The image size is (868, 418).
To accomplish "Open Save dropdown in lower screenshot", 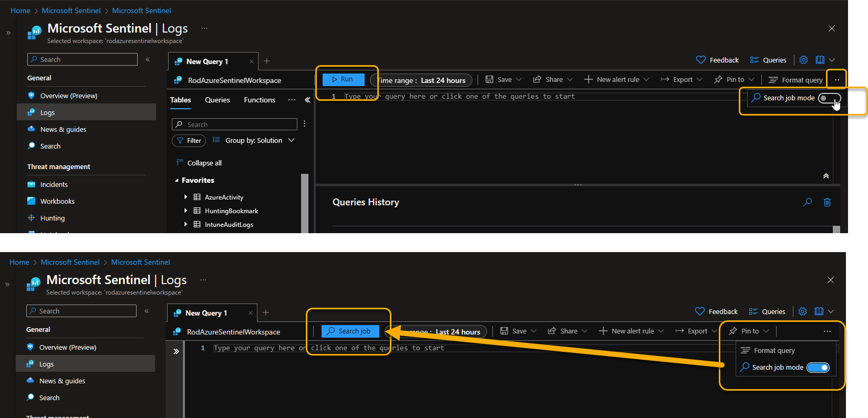I will [518, 331].
